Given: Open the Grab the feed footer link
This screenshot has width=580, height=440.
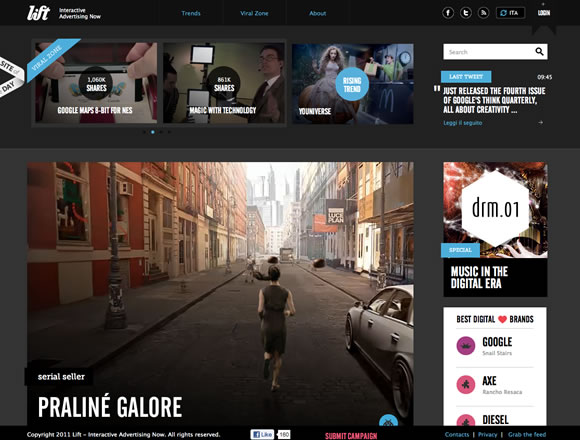Looking at the screenshot, I should [x=527, y=434].
